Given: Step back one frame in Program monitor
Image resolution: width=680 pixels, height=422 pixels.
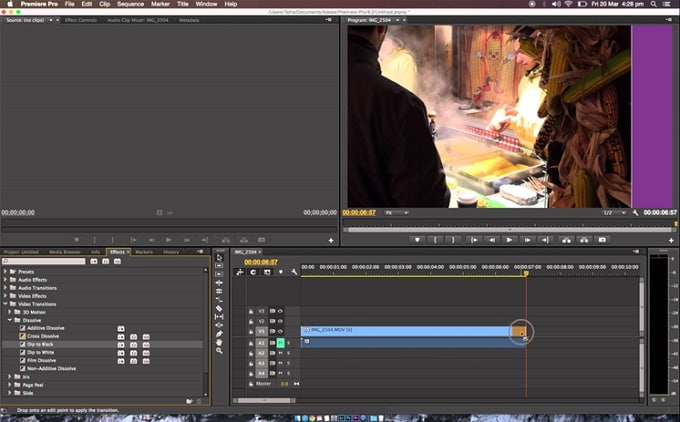Looking at the screenshot, I should pos(492,240).
